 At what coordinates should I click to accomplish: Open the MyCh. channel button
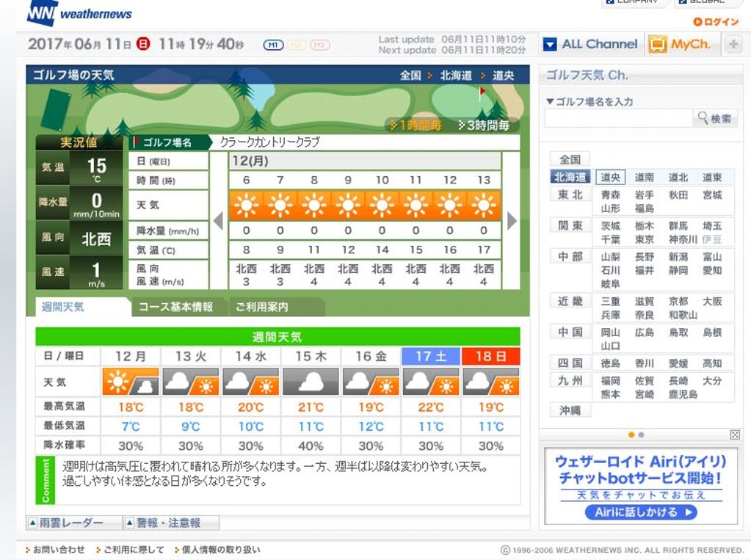[680, 45]
